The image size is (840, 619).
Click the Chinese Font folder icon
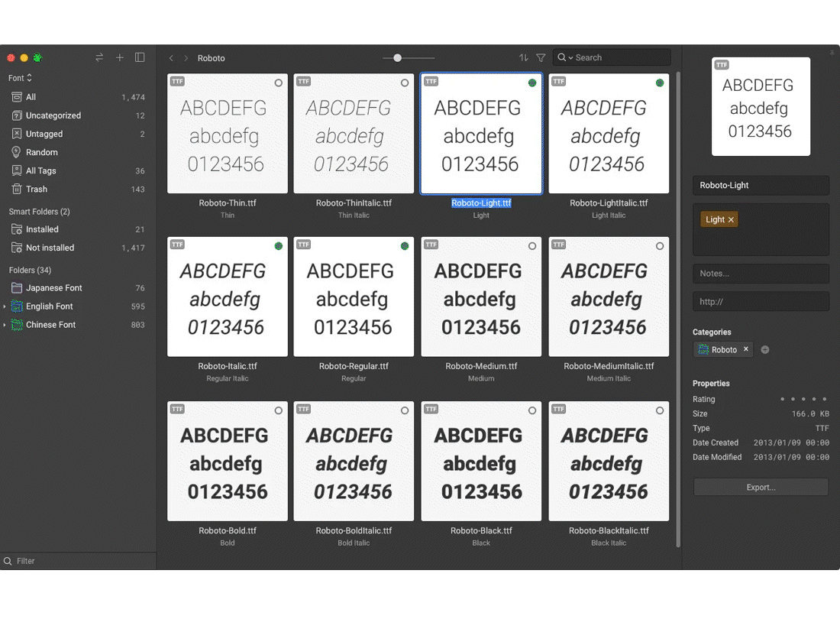[x=17, y=324]
